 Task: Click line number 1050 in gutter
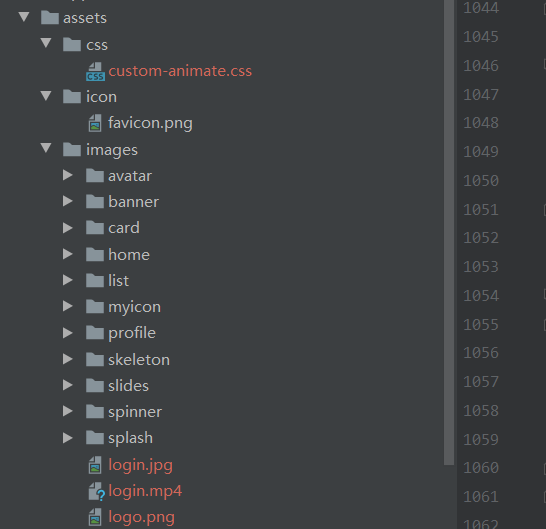click(x=481, y=181)
